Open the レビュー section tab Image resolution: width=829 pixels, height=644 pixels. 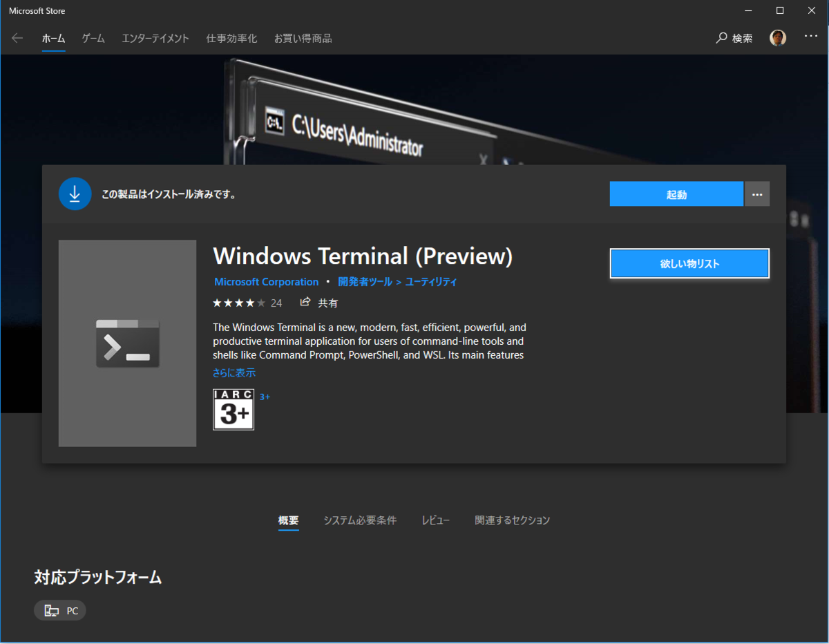click(436, 520)
